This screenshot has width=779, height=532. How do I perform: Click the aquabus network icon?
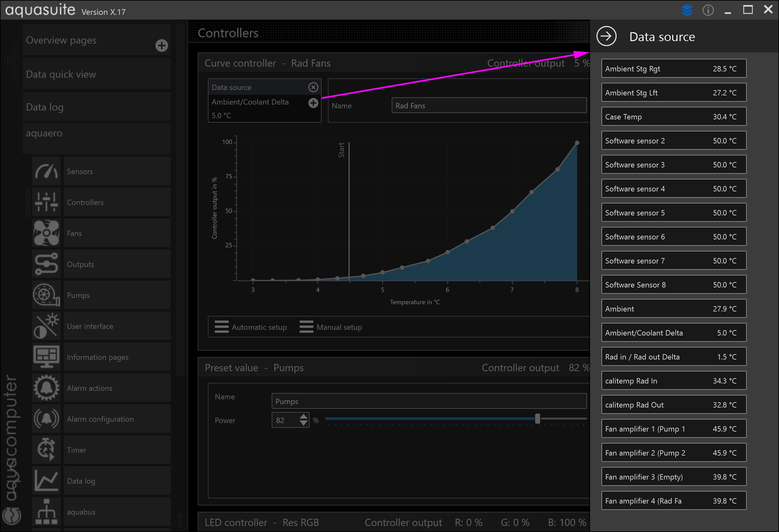tap(46, 511)
